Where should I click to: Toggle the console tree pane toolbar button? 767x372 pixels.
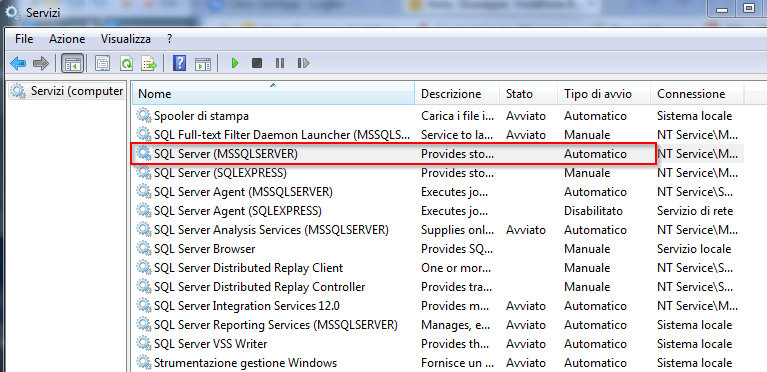click(x=73, y=63)
